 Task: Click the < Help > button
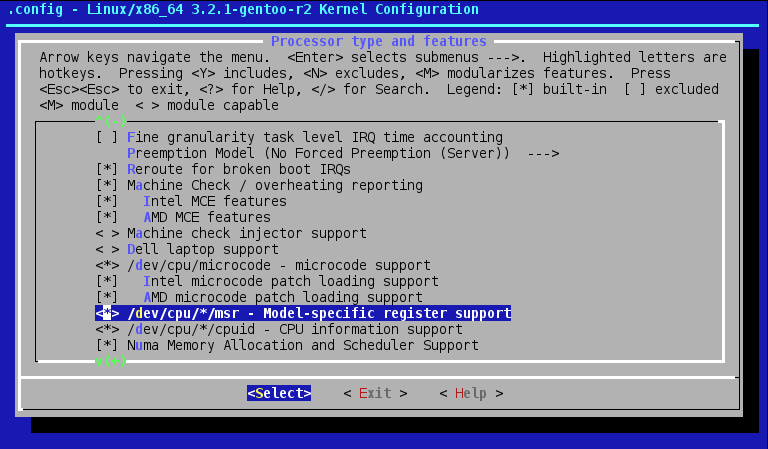coord(471,393)
